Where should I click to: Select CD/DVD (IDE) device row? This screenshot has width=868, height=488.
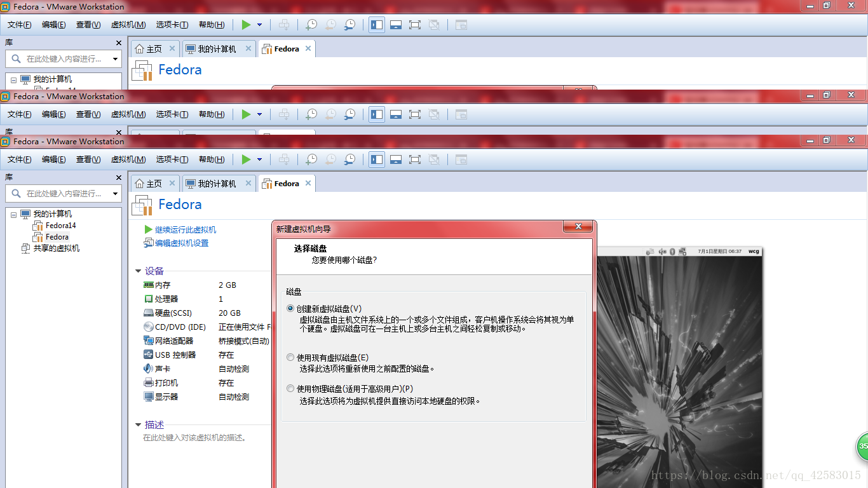pos(207,327)
